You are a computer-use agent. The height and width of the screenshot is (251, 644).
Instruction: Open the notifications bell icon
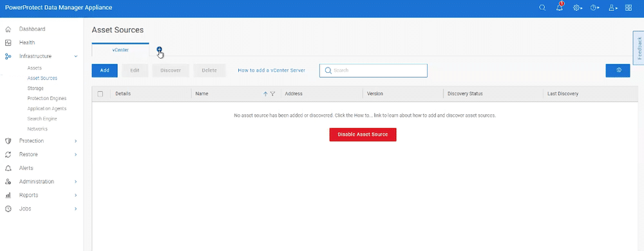pos(560,7)
